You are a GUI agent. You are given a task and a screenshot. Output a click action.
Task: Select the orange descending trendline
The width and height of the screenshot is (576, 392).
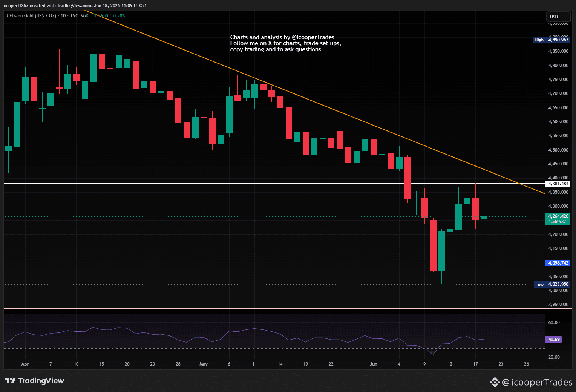point(315,102)
